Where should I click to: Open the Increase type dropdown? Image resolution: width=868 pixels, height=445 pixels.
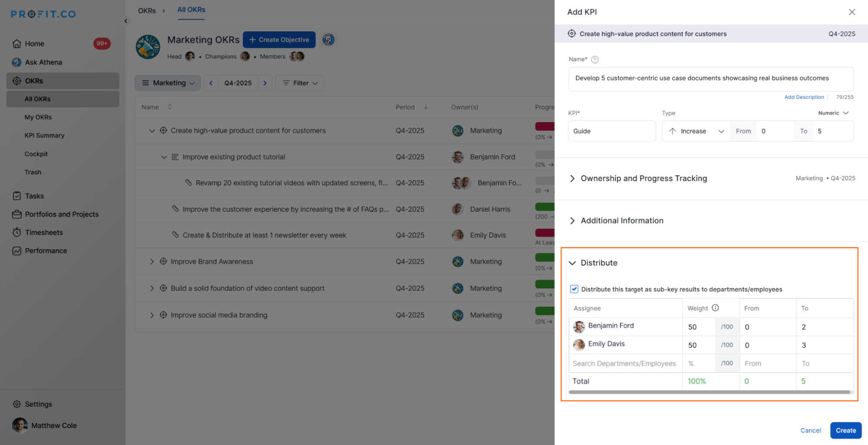696,131
